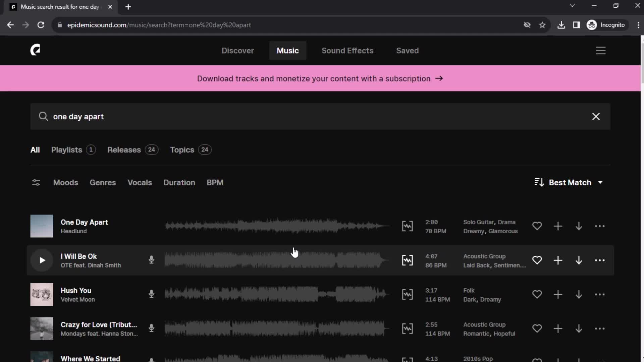Bookmark this page with the star icon
Screen dimensions: 644x362
tap(542, 25)
